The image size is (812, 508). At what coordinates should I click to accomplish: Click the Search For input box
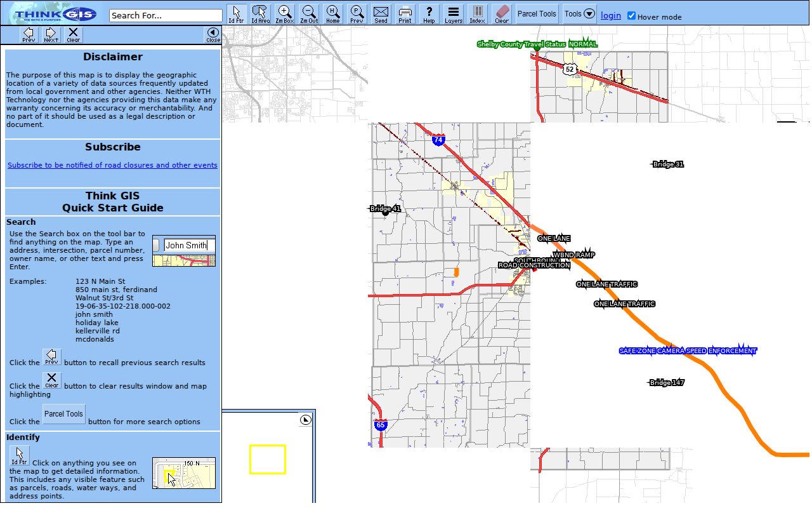(x=166, y=15)
